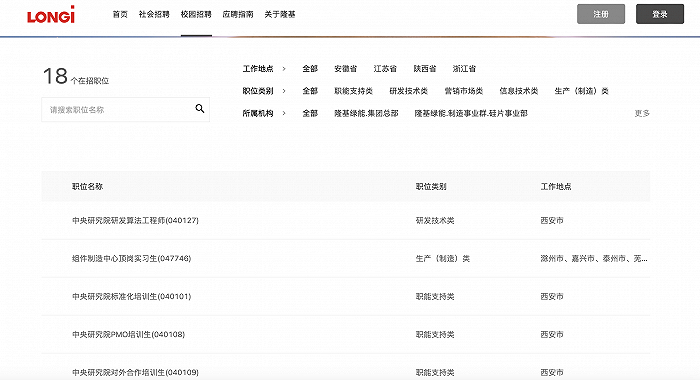Click 西安市 in the 040127 row
This screenshot has height=380, width=700.
point(552,221)
